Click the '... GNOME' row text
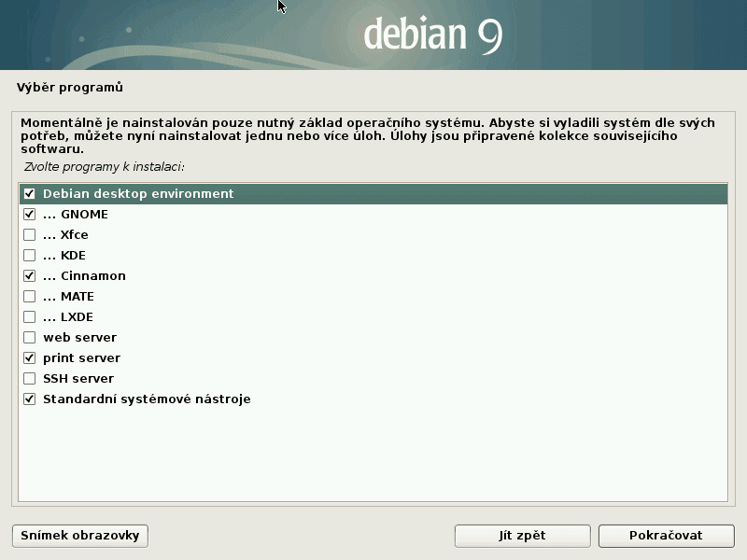This screenshot has width=747, height=560. click(x=76, y=215)
